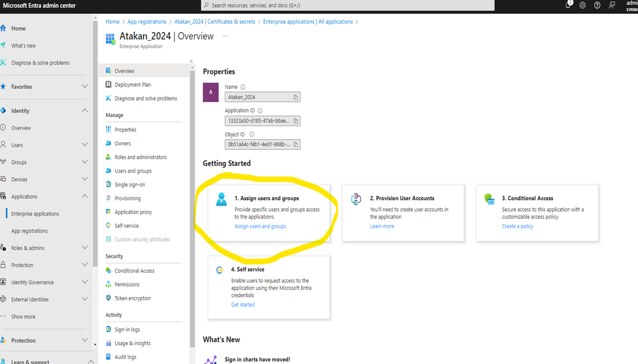The image size is (638, 364).
Task: Copy the Application ID value
Action: [x=296, y=120]
